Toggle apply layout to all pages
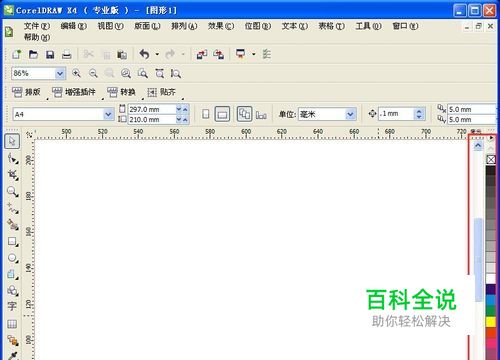The image size is (500, 360). 244,114
